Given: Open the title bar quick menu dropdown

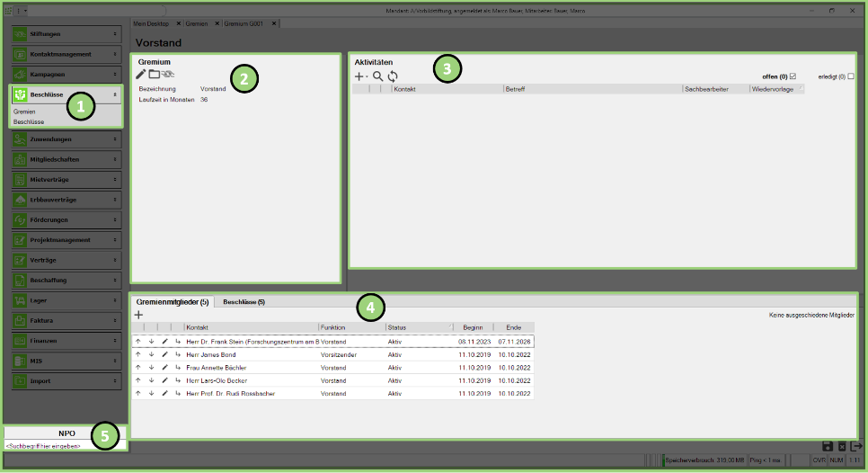Looking at the screenshot, I should coord(25,11).
